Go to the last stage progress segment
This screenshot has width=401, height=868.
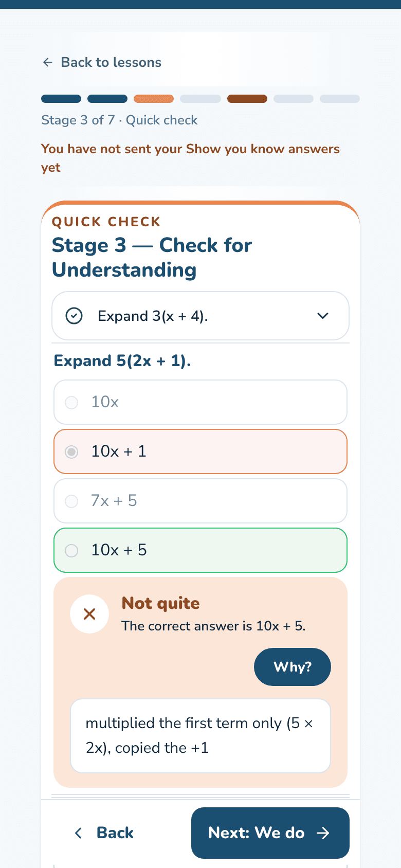click(x=340, y=99)
